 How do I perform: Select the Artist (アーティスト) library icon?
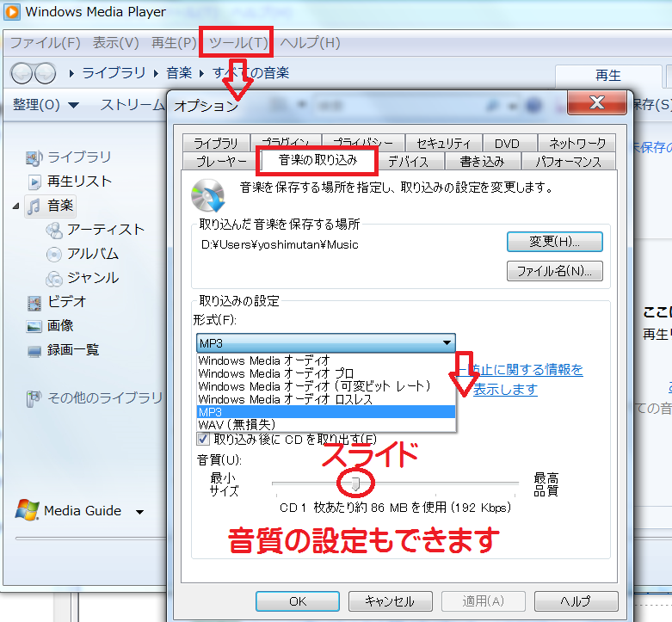click(54, 230)
